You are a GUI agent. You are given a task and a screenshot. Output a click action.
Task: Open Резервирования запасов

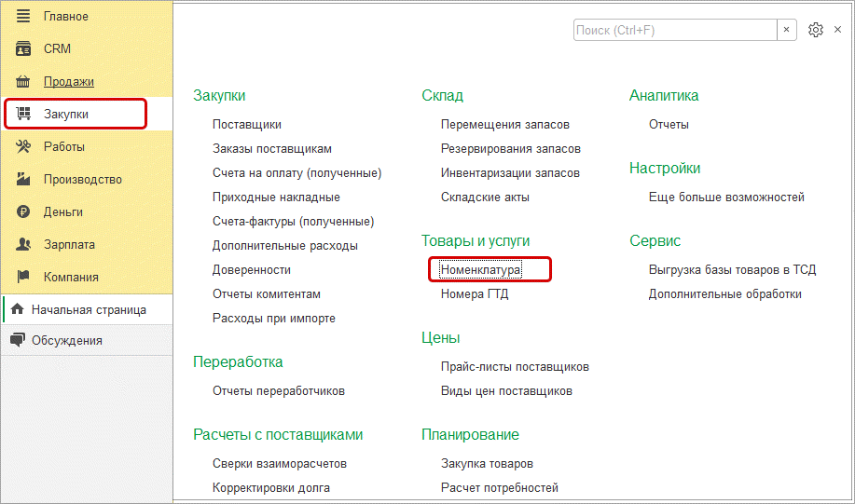(x=511, y=149)
